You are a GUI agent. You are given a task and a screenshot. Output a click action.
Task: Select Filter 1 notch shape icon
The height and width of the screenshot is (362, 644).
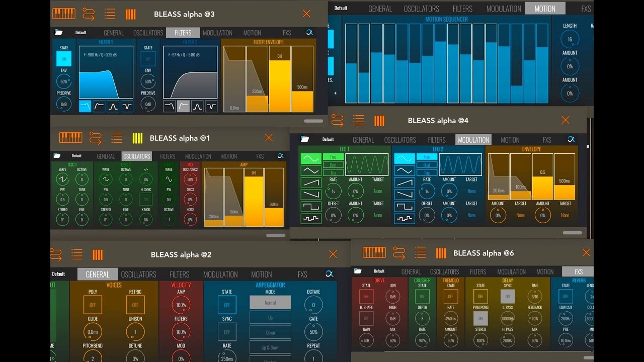pos(127,106)
